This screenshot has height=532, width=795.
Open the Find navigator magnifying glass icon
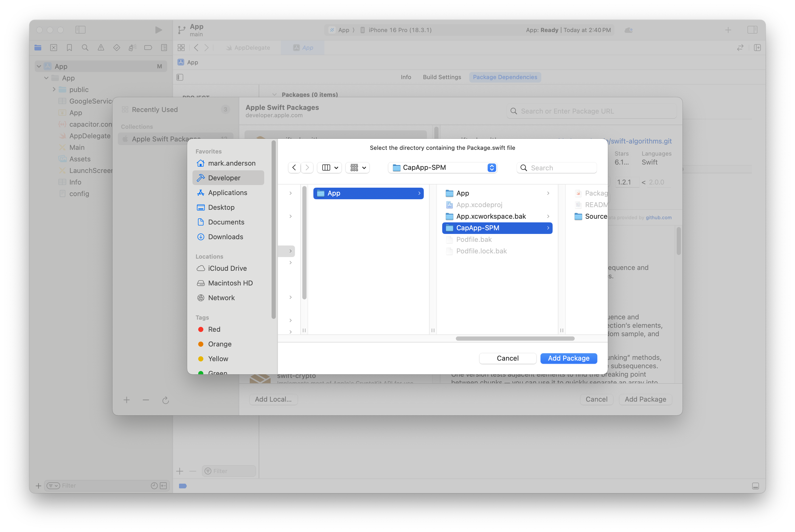click(x=85, y=48)
